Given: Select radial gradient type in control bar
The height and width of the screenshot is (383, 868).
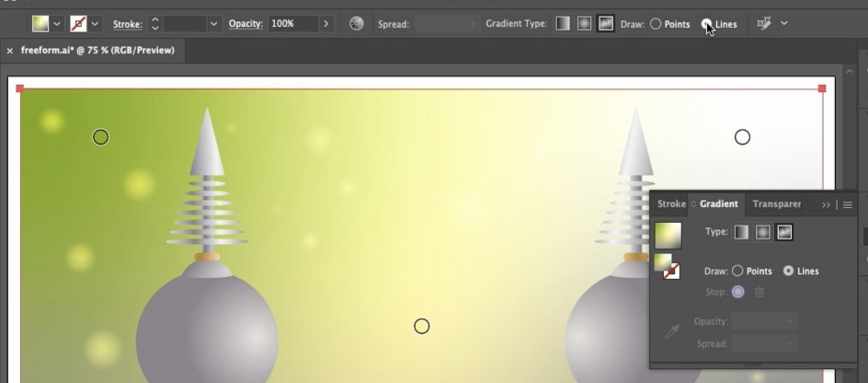Looking at the screenshot, I should [x=584, y=23].
